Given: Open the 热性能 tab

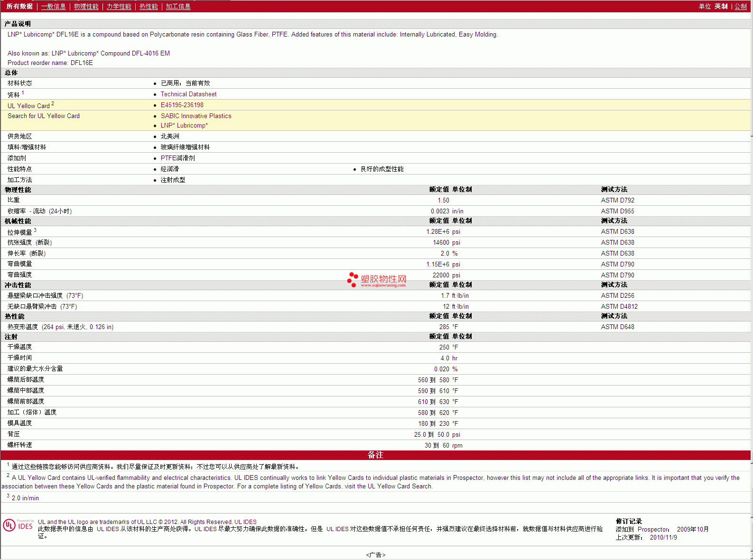Looking at the screenshot, I should pyautogui.click(x=149, y=6).
